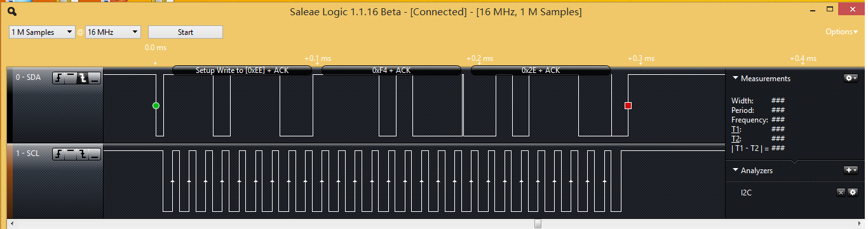Click the Start capture button
The width and height of the screenshot is (868, 229).
click(x=186, y=32)
